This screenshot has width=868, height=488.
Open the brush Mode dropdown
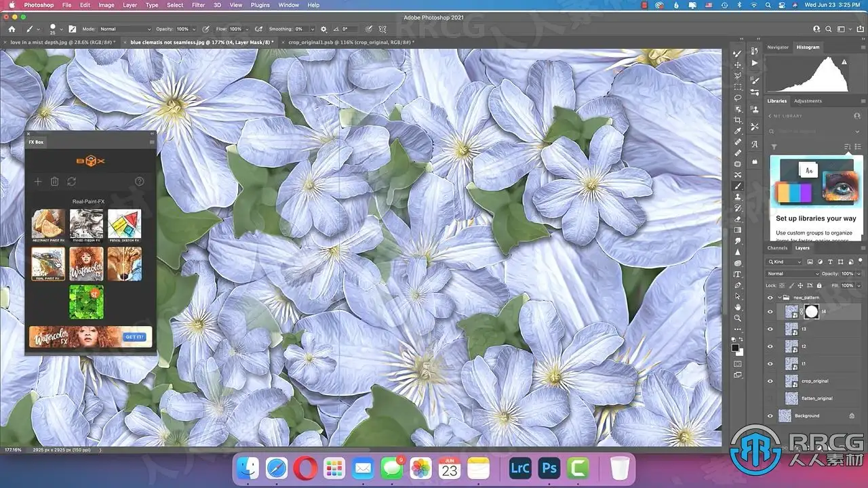125,29
